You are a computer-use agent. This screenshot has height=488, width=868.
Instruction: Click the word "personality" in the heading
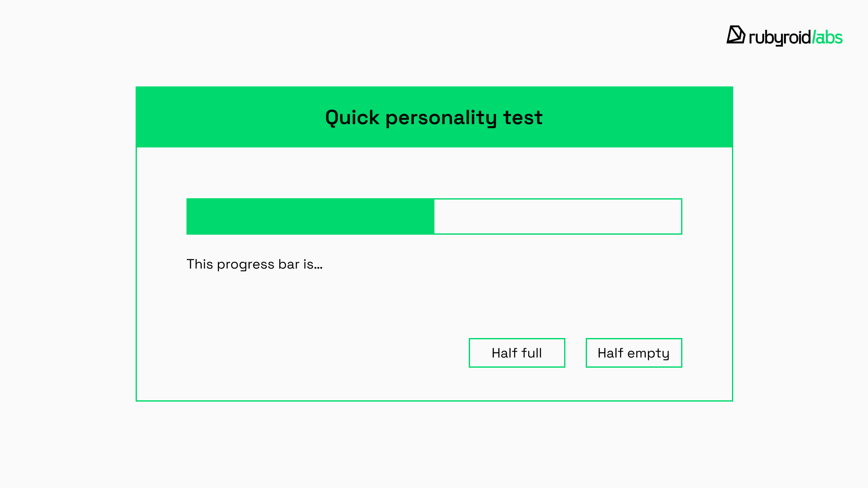click(441, 118)
